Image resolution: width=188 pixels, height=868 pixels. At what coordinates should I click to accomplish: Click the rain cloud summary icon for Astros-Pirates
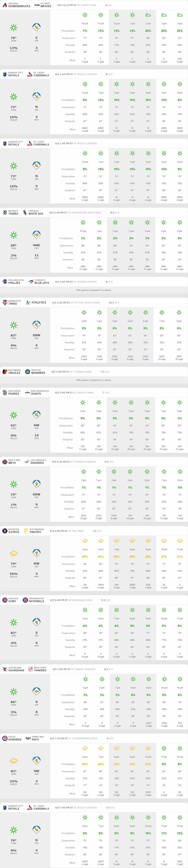point(14,553)
